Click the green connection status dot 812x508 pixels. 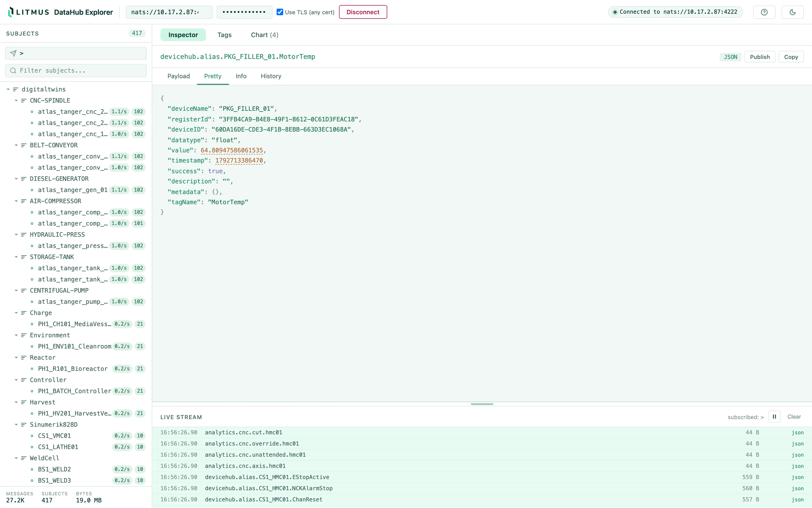(615, 12)
